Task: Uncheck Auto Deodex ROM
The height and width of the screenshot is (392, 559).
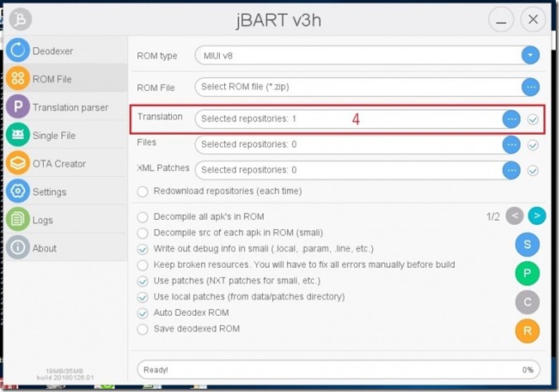Action: pos(142,313)
